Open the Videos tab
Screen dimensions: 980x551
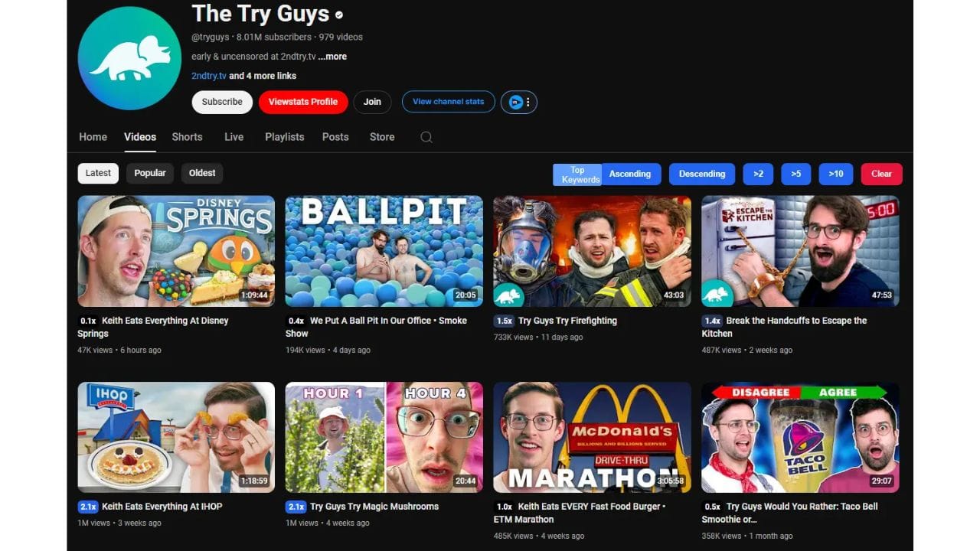click(140, 137)
